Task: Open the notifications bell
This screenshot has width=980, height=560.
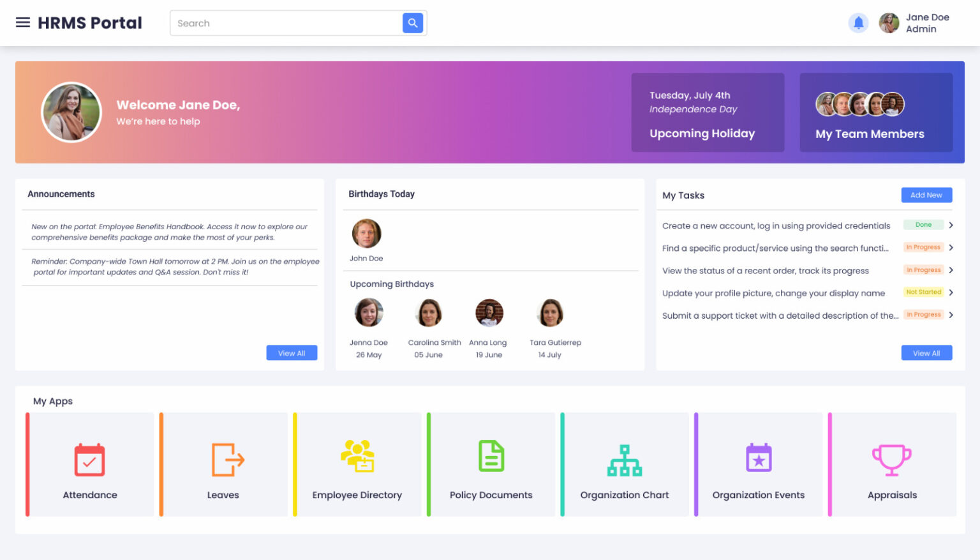Action: [858, 23]
